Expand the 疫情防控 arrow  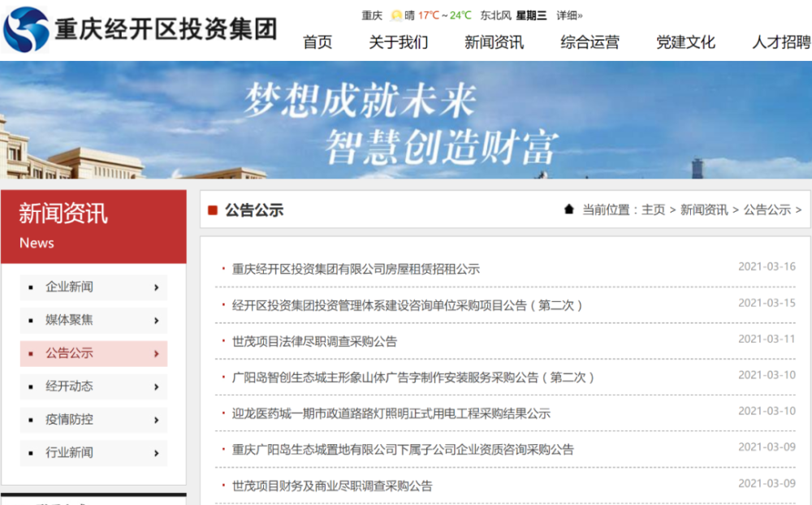(157, 420)
